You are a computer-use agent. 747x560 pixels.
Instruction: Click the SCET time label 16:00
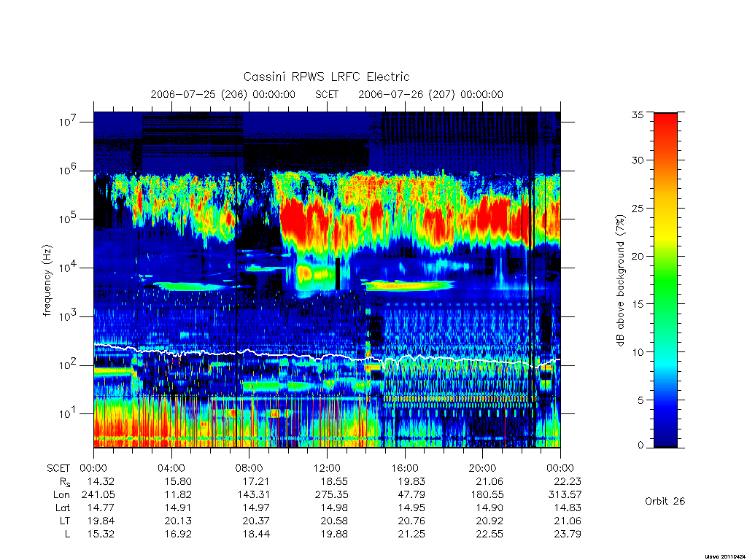pyautogui.click(x=404, y=468)
